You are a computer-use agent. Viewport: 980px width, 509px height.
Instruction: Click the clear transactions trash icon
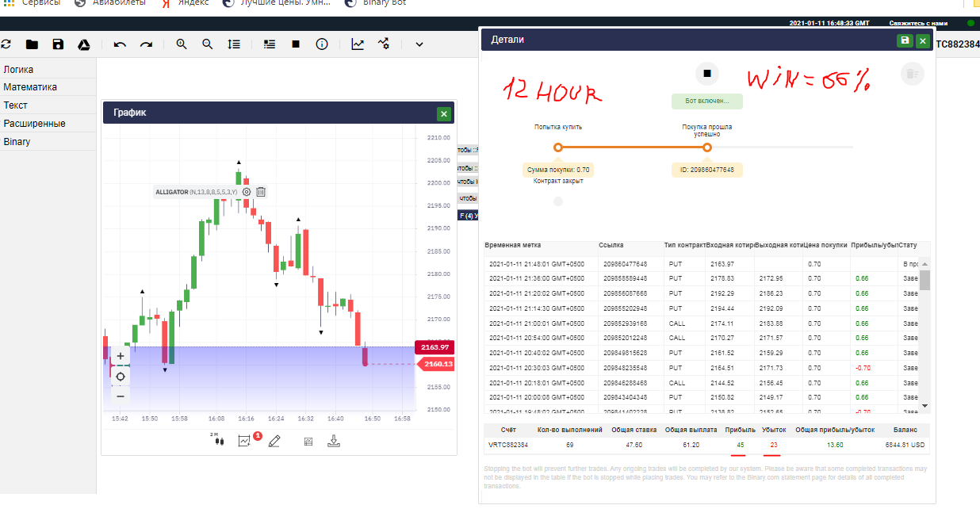coord(913,74)
